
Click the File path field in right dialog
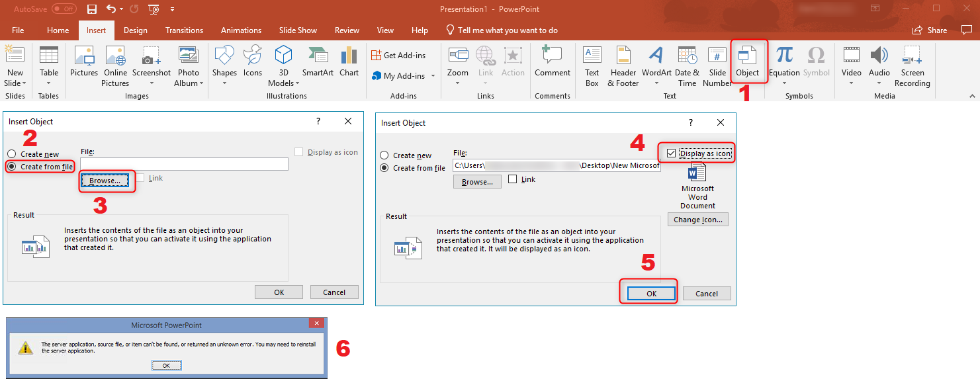coord(557,165)
